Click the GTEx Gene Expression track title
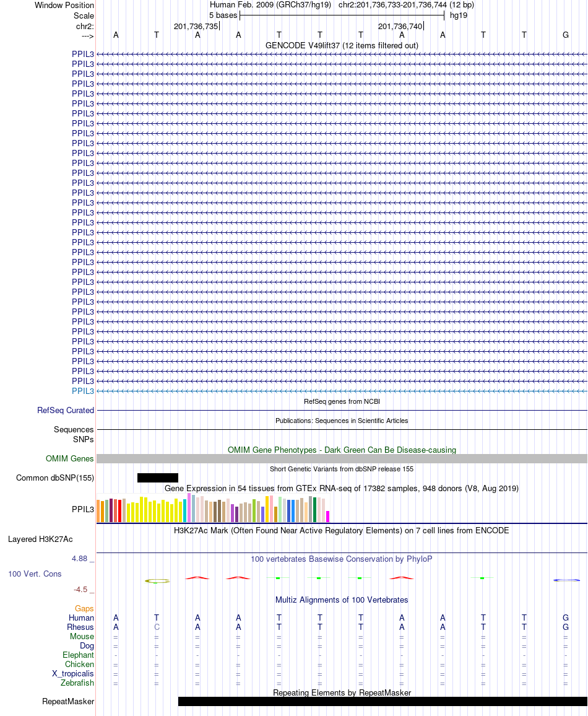588x716 pixels. [x=342, y=489]
